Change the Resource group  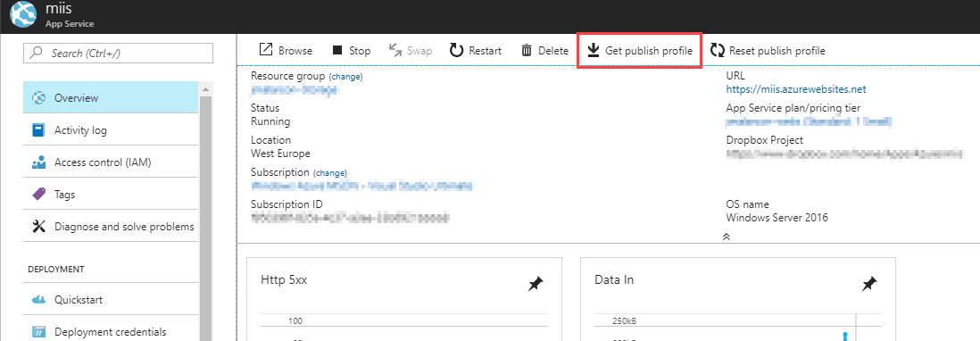point(346,76)
